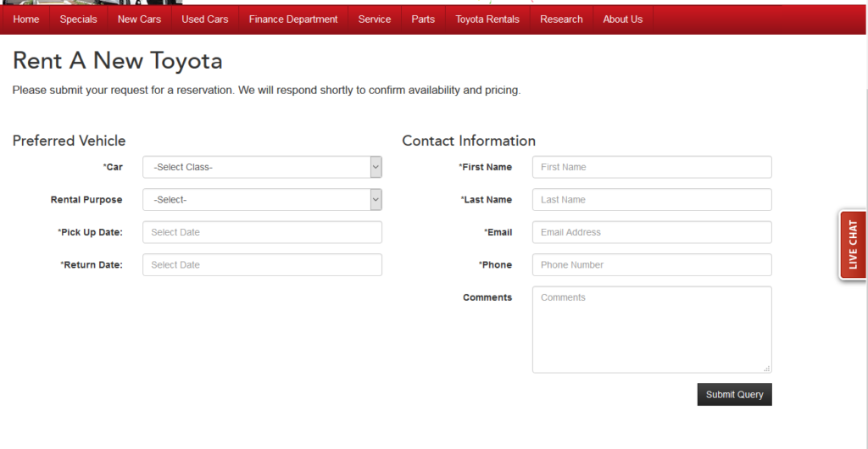
Task: Focus the Email Address field
Action: point(652,232)
